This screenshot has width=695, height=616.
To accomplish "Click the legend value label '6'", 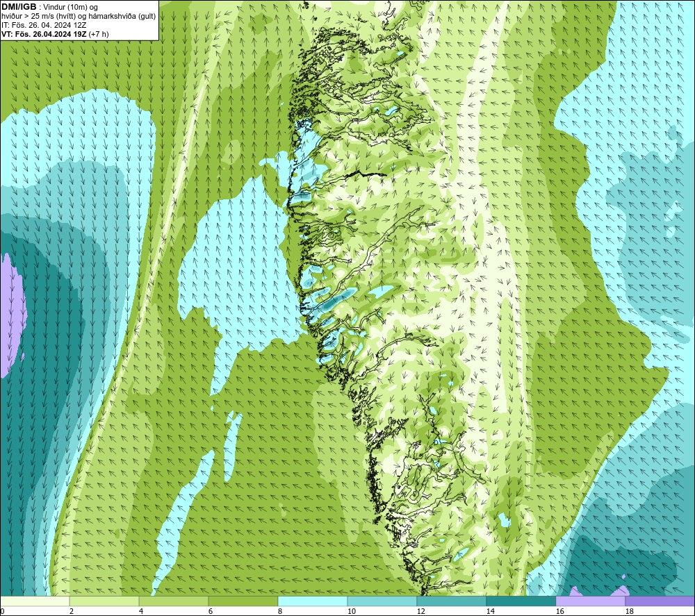I will [211, 611].
